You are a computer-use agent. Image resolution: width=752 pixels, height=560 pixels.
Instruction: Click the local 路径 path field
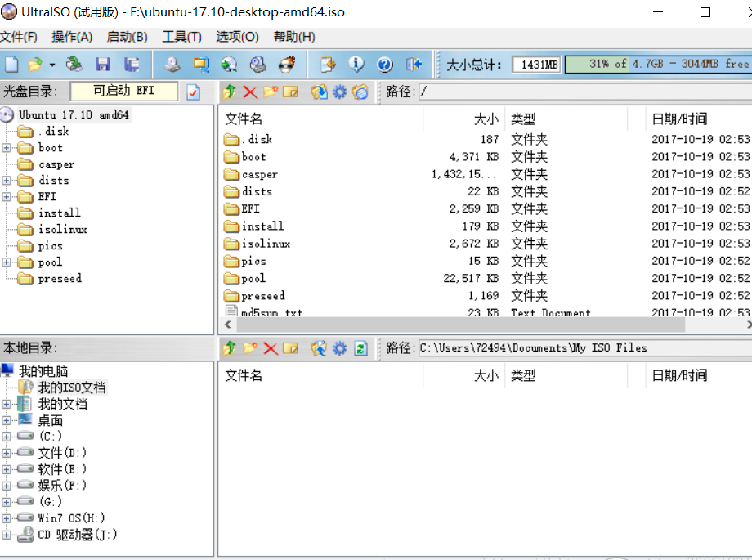point(585,348)
